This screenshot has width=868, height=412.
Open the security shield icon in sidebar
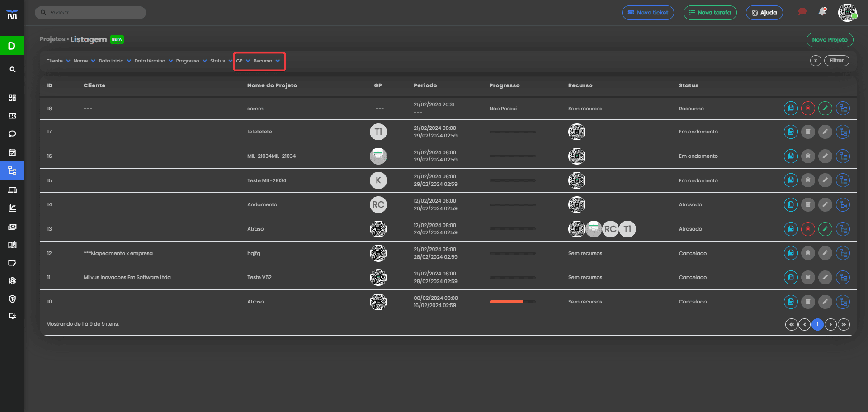pyautogui.click(x=13, y=299)
